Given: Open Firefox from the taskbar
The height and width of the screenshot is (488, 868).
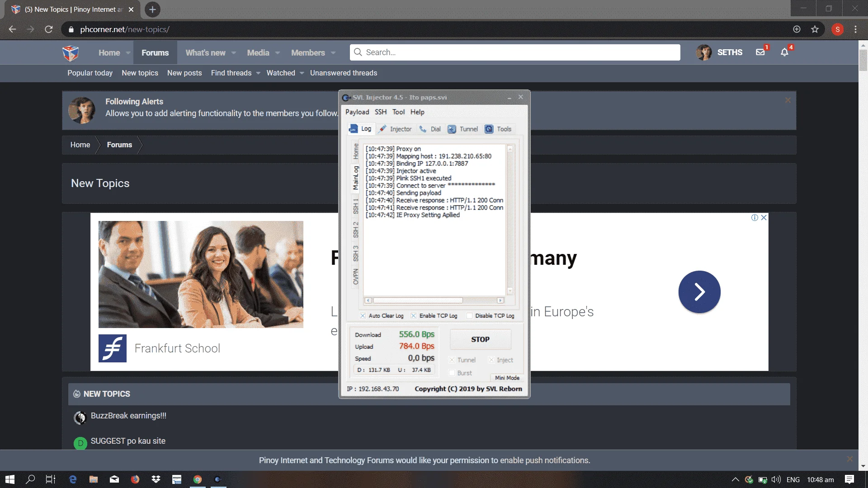Looking at the screenshot, I should point(135,479).
